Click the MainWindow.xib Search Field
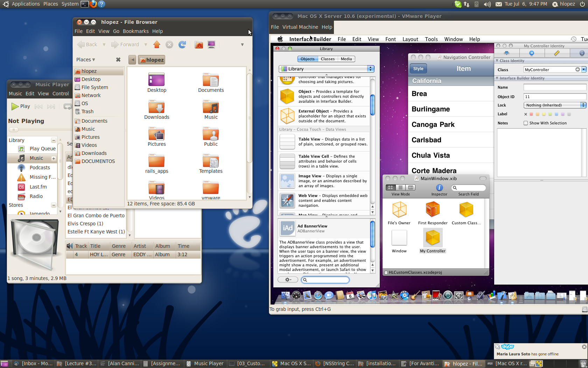 (469, 188)
